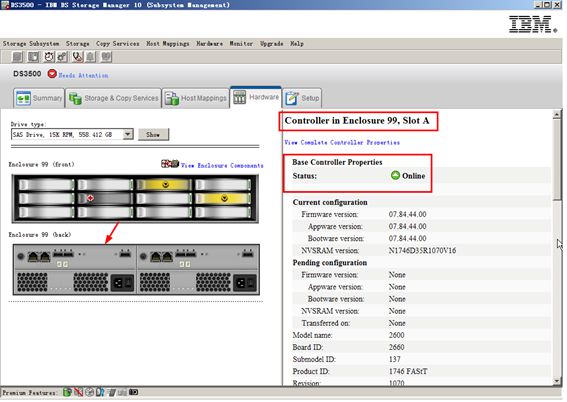Click the Firmware version 07.84.44.00 value
The image size is (567, 402).
tap(407, 214)
